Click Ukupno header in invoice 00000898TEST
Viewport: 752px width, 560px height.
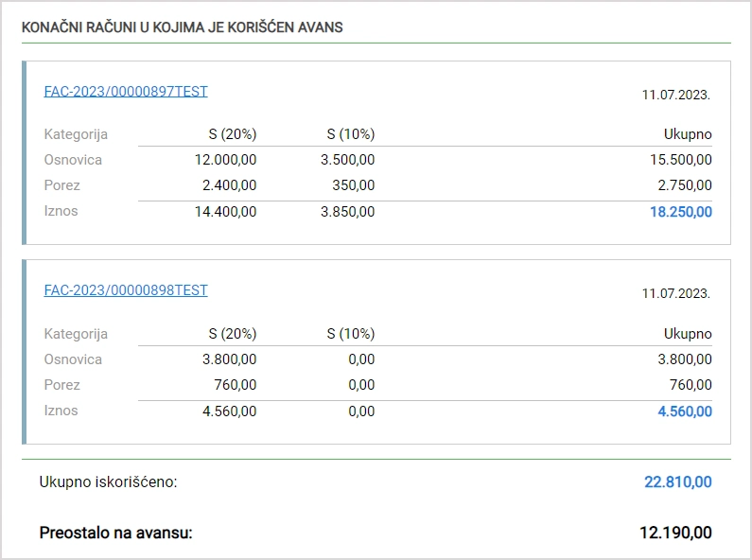688,334
